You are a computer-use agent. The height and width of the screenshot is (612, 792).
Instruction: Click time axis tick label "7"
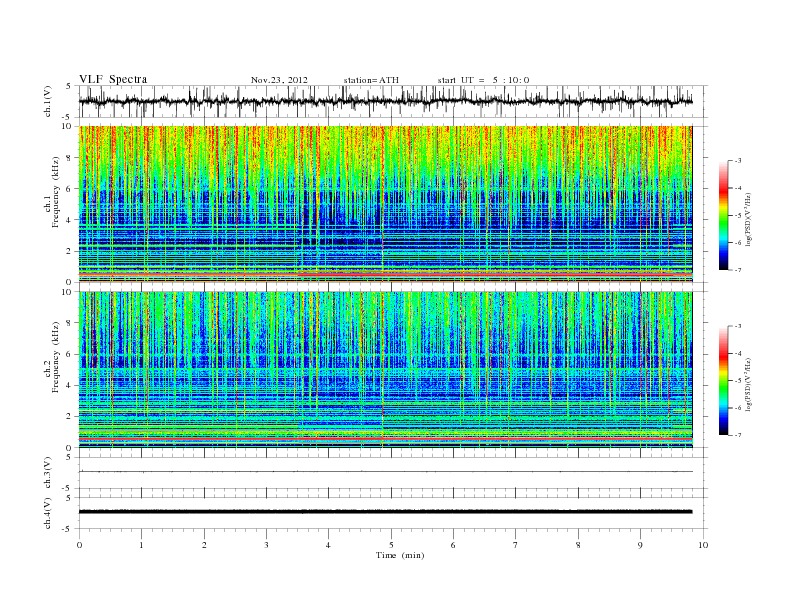[x=516, y=545]
